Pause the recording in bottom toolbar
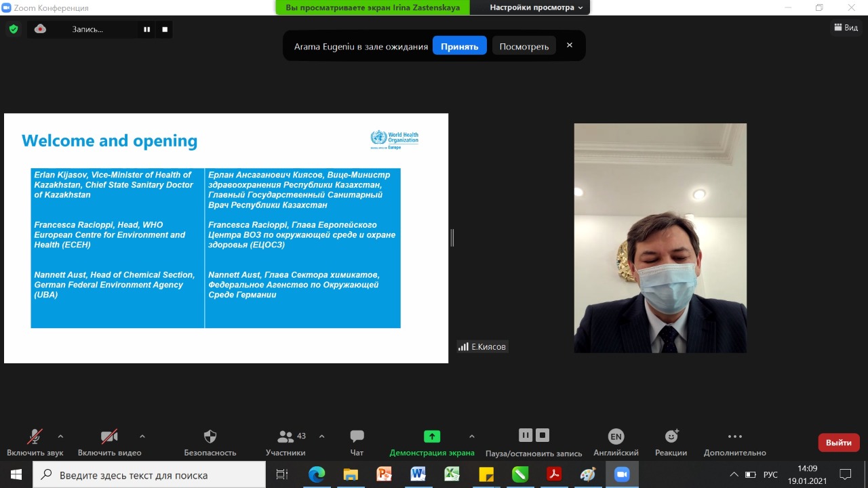Image resolution: width=868 pixels, height=488 pixels. 526,435
